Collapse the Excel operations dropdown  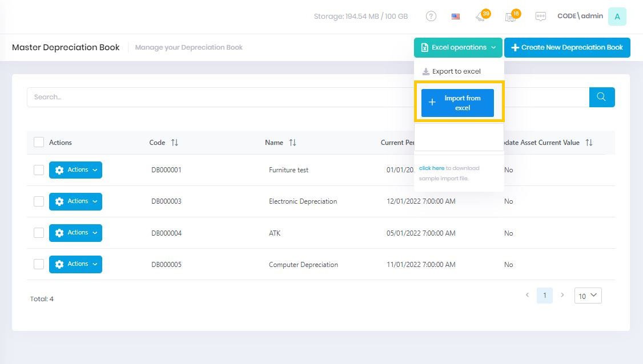[458, 47]
